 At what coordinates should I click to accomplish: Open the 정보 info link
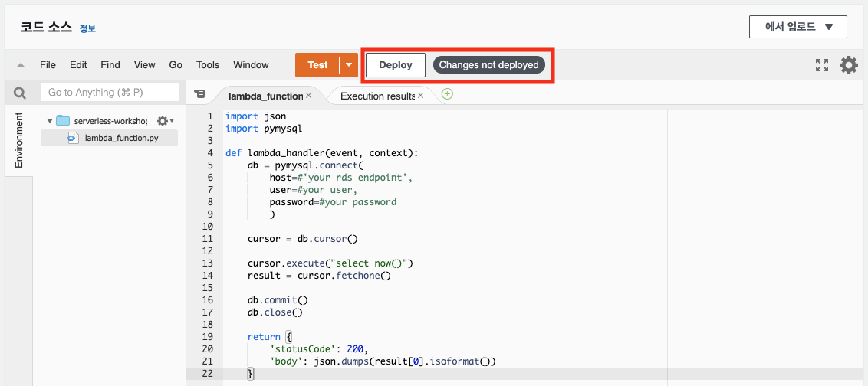tap(87, 29)
